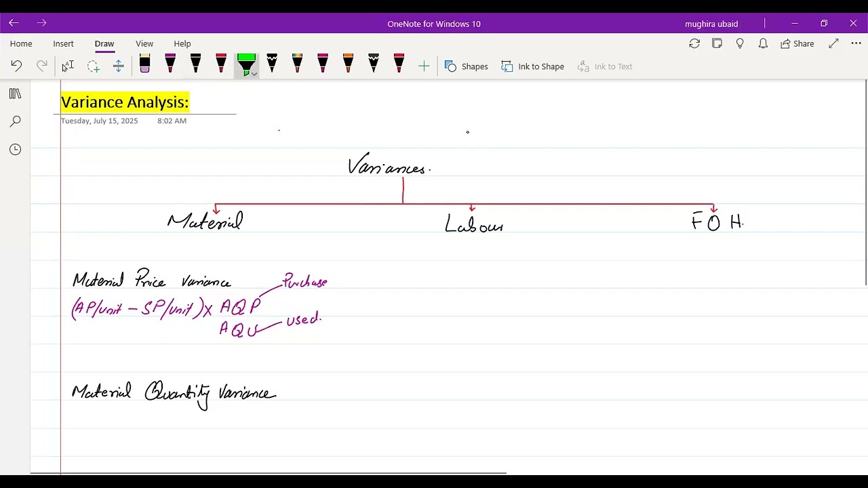Enter full screen mode
This screenshot has height=488, width=868.
click(x=833, y=43)
